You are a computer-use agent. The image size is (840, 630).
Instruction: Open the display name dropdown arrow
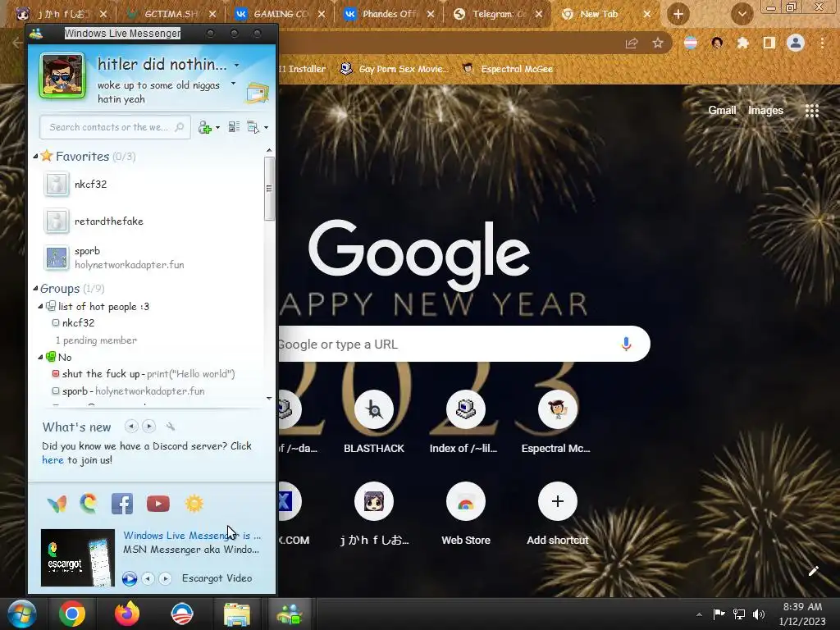(237, 66)
